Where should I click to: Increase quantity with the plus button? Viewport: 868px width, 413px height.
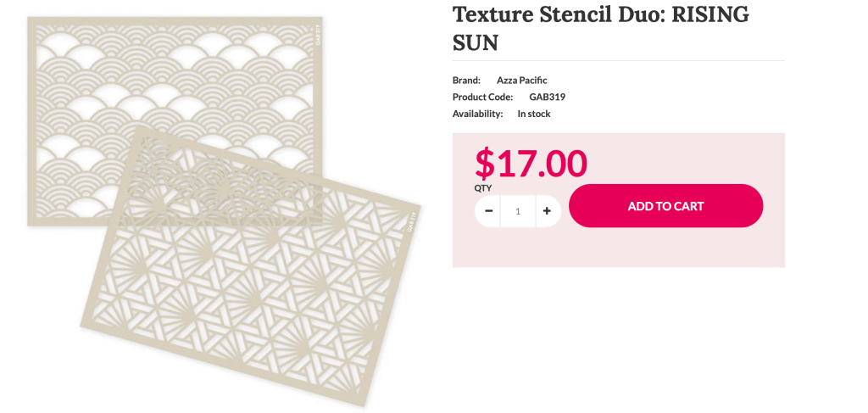click(x=548, y=210)
